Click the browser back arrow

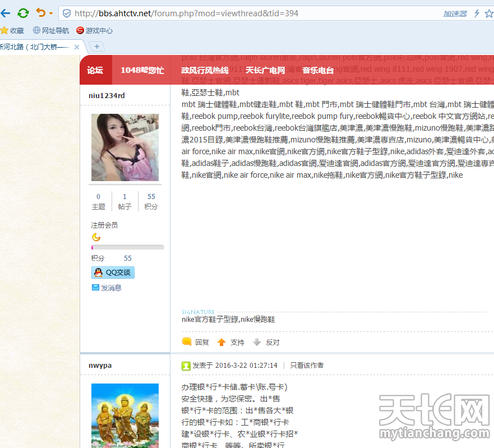click(5, 13)
